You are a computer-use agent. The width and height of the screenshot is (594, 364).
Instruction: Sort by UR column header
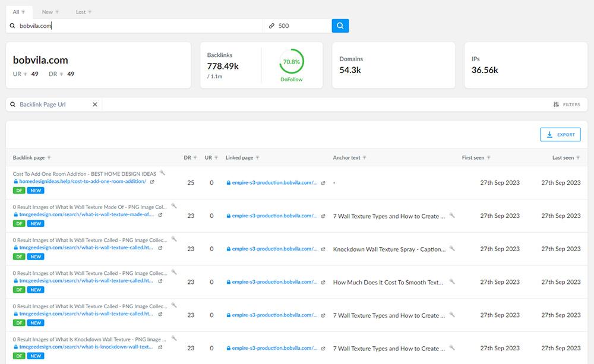point(211,157)
